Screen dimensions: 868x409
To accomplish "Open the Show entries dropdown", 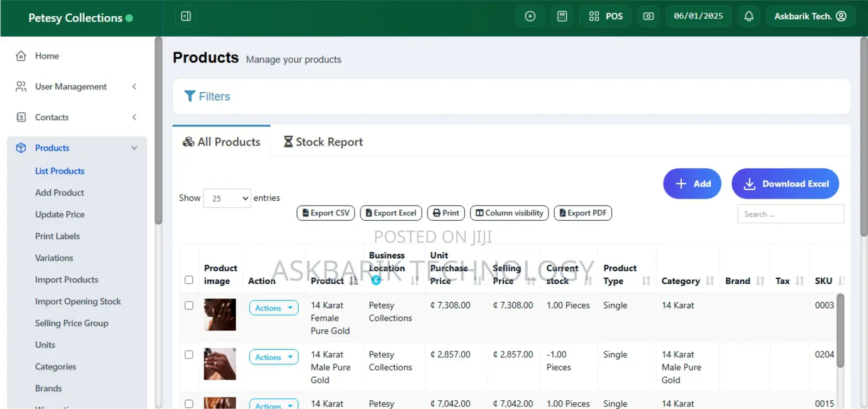I will point(227,199).
